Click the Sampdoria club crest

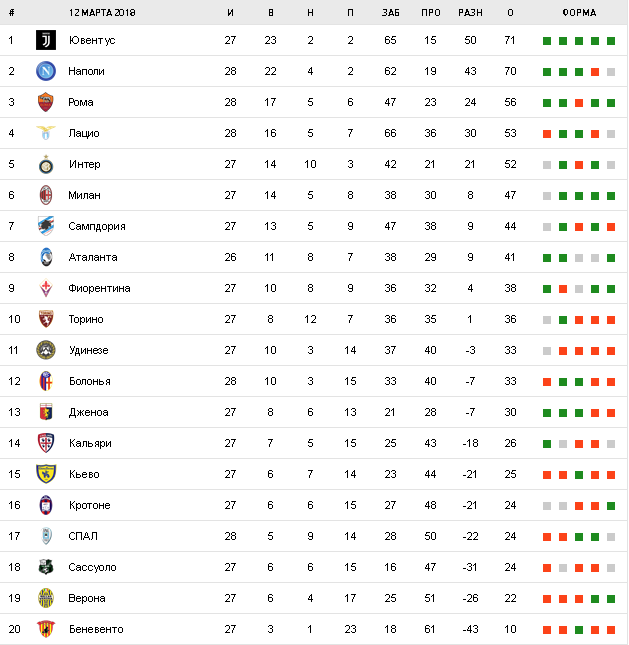[46, 226]
